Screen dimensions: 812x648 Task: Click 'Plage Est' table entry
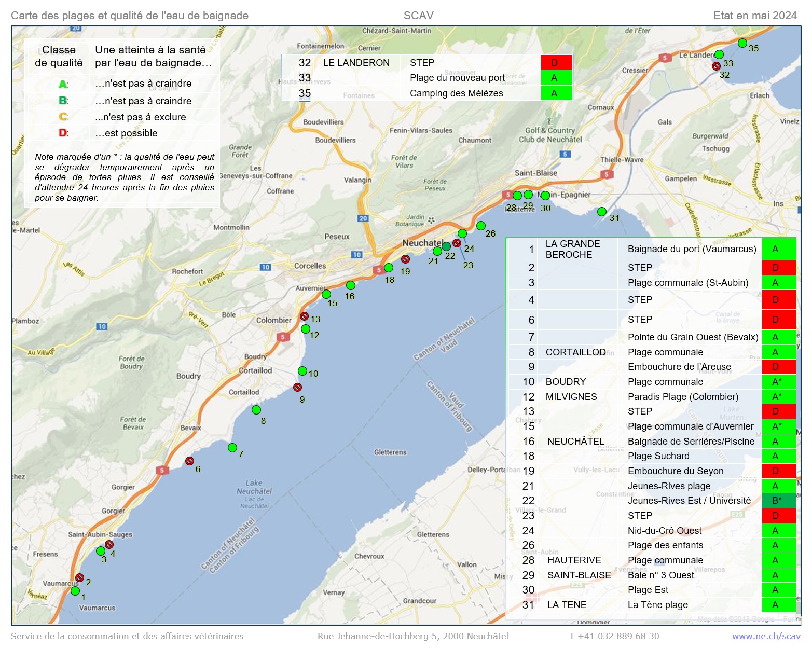(648, 590)
